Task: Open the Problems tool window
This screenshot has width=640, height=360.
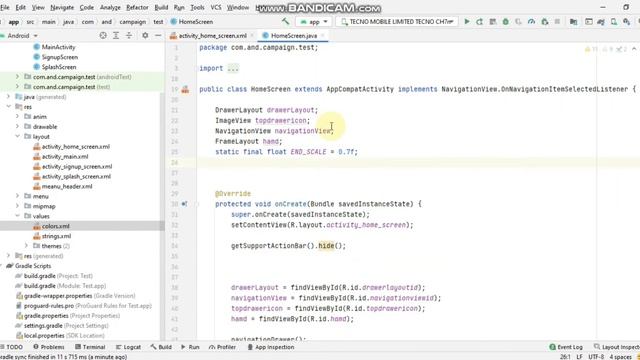Action: tap(49, 347)
